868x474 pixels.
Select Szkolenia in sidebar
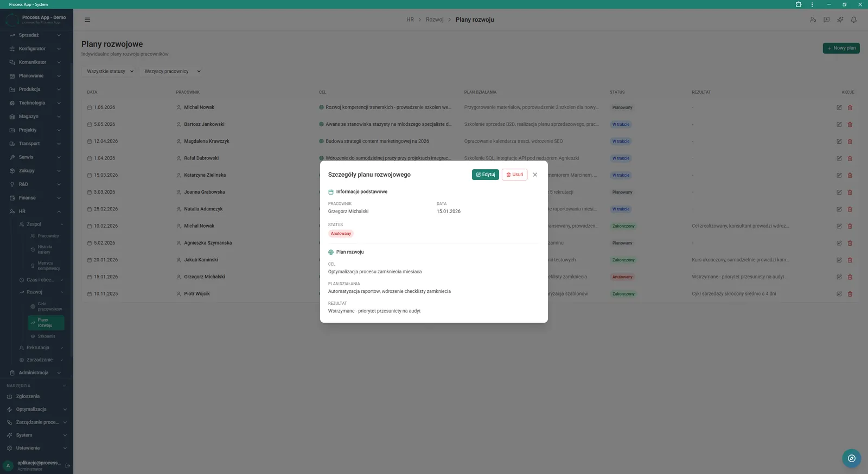pyautogui.click(x=46, y=336)
